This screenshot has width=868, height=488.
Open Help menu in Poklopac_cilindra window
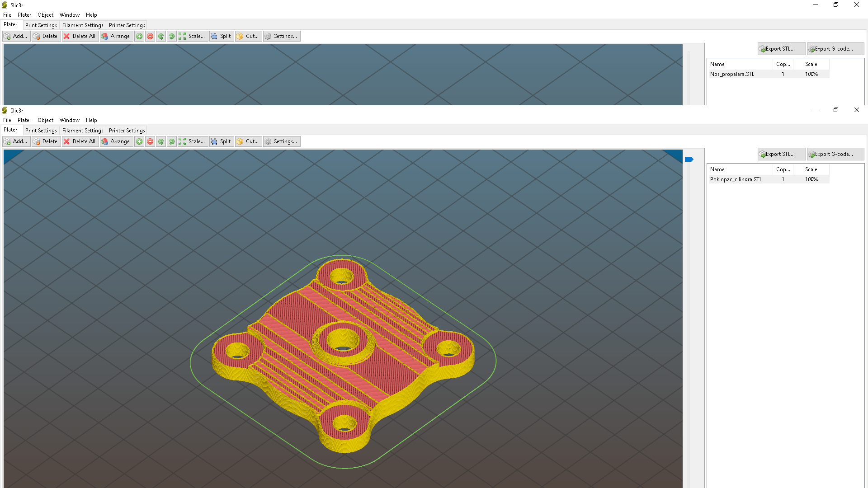click(x=91, y=120)
